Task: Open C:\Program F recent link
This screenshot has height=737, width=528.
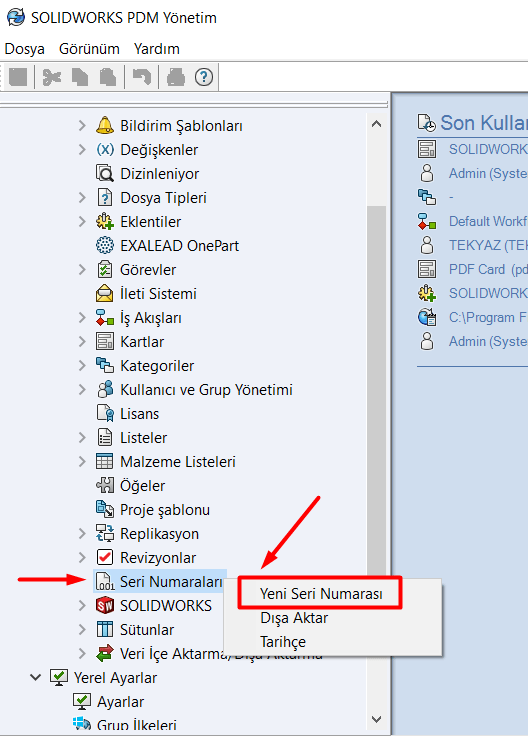Action: click(488, 317)
